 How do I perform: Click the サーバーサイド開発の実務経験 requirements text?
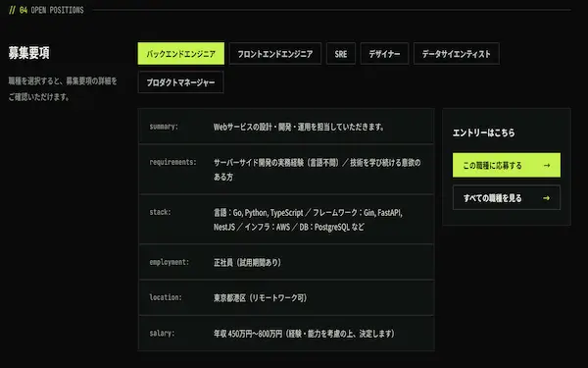(x=317, y=170)
